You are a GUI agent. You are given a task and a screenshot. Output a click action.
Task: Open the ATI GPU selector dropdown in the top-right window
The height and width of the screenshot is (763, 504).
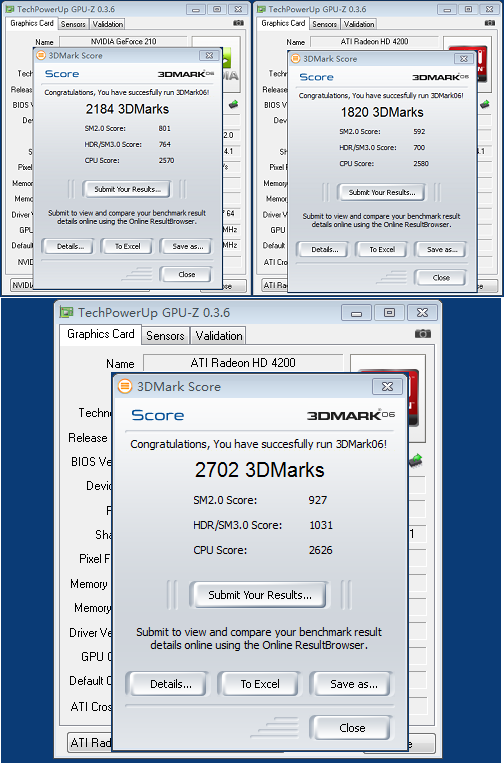pos(275,285)
